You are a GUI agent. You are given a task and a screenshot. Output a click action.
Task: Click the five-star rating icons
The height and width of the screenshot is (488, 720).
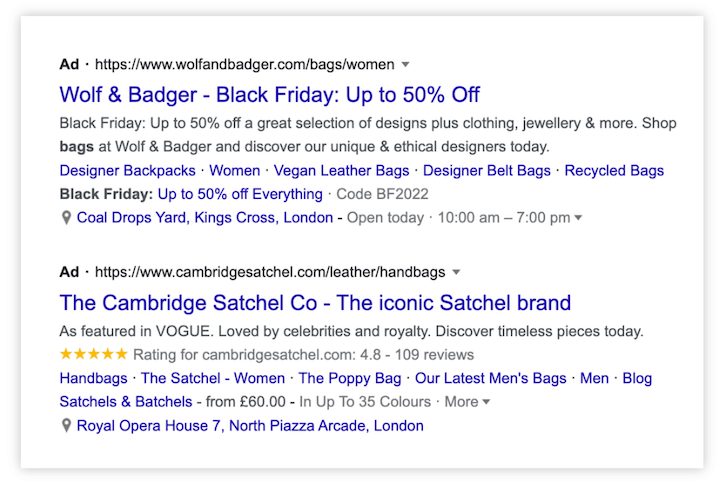pyautogui.click(x=93, y=354)
